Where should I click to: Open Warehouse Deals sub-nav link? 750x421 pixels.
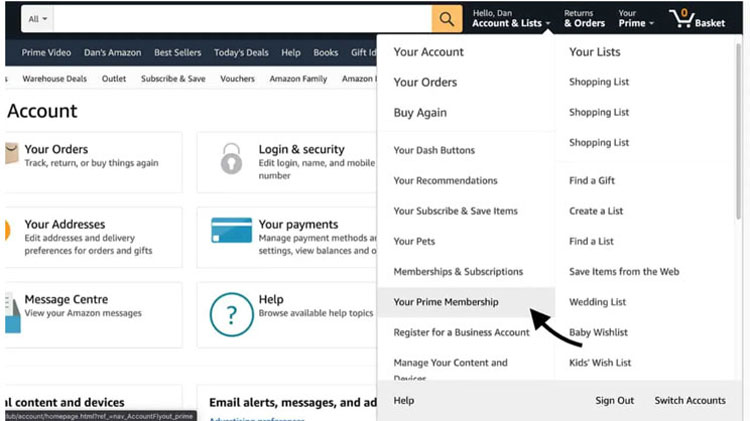[x=55, y=79]
